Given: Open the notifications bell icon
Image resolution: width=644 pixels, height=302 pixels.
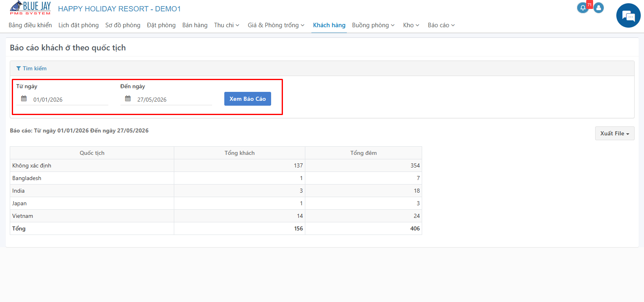Looking at the screenshot, I should pos(583,8).
